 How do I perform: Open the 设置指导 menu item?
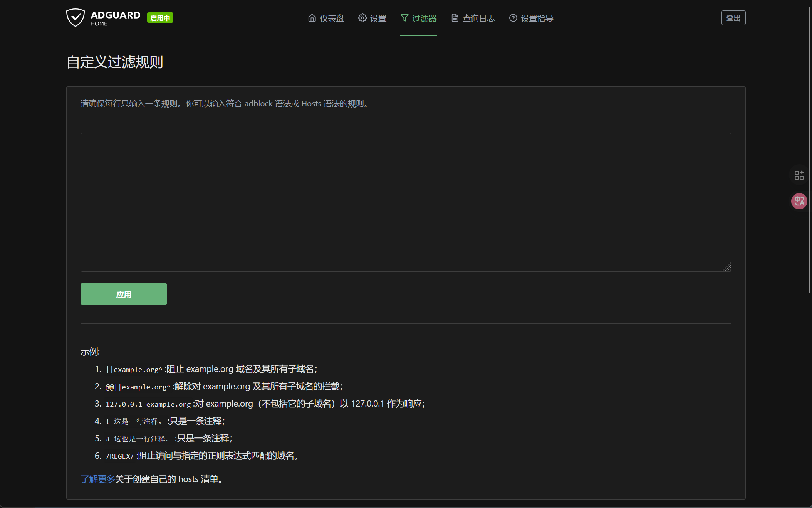coord(537,18)
